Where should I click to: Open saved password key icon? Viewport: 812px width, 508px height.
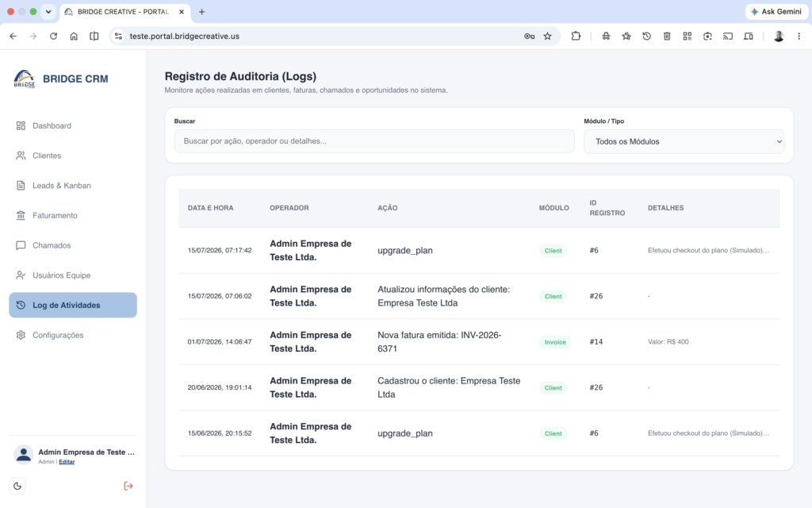(529, 37)
